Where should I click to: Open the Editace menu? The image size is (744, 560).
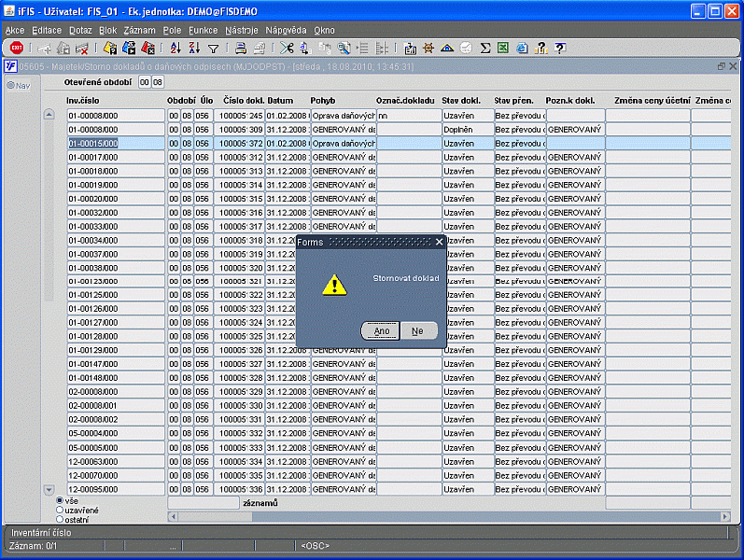tap(47, 30)
